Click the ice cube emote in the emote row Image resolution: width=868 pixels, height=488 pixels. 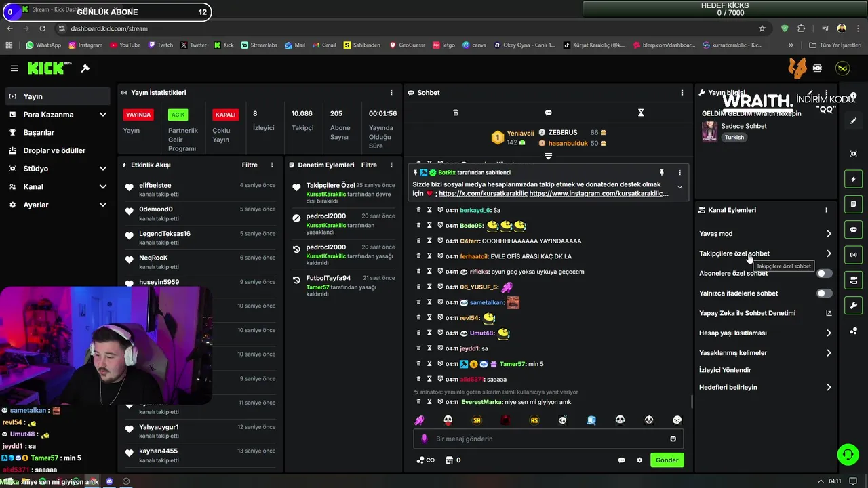[x=591, y=420]
